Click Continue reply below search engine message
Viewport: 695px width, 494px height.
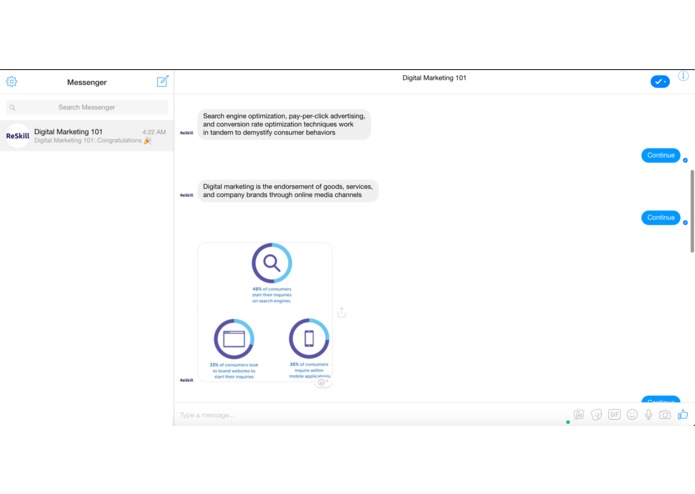coord(660,156)
